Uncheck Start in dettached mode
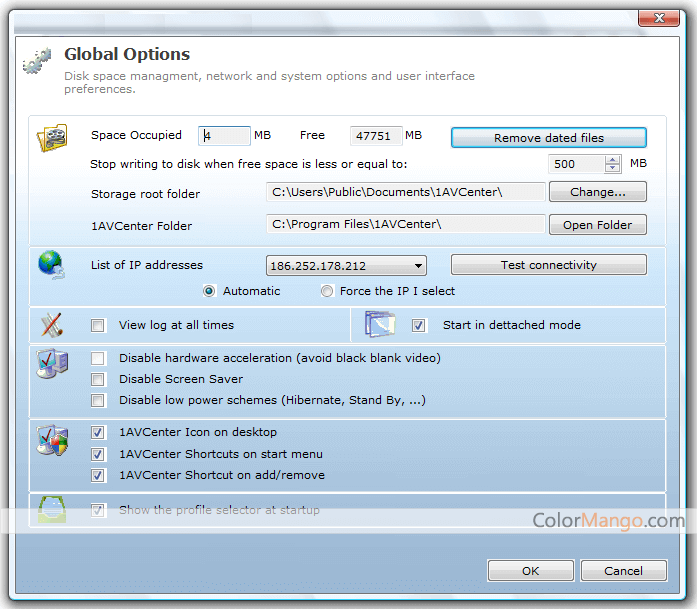 [419, 325]
